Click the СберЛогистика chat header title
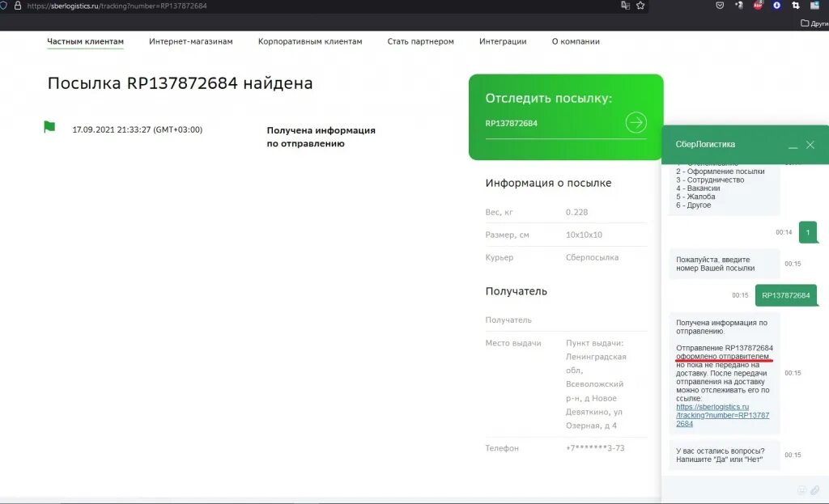This screenshot has height=504, width=829. 705,144
